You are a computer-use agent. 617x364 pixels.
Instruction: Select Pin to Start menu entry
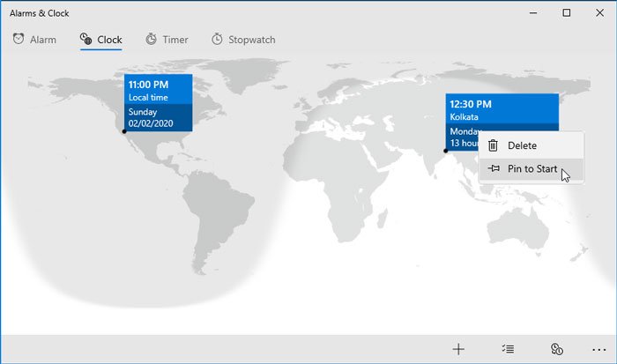pyautogui.click(x=531, y=169)
